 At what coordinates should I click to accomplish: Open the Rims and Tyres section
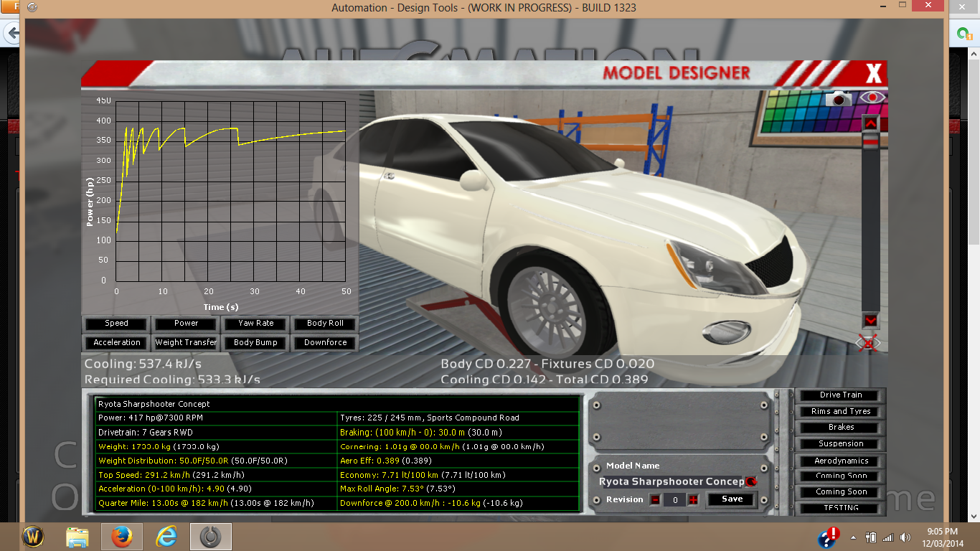pyautogui.click(x=841, y=412)
